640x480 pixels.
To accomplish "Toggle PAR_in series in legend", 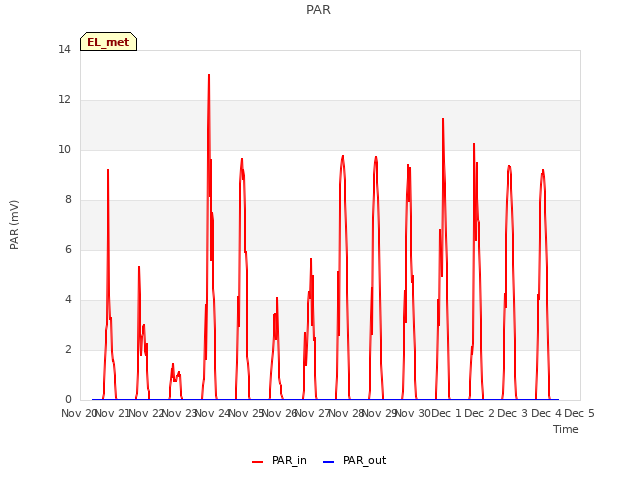I will [289, 460].
